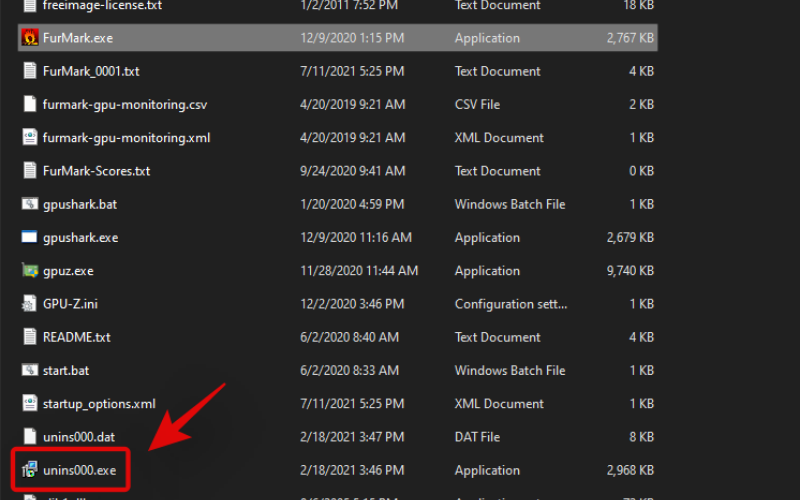Click the date 12/9/2020 11:16 AM

click(356, 238)
